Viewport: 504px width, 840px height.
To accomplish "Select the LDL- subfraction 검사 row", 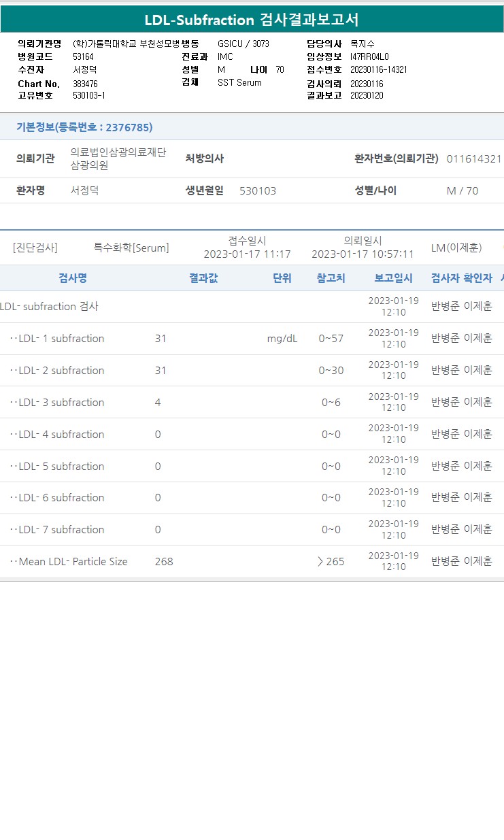I will point(252,307).
